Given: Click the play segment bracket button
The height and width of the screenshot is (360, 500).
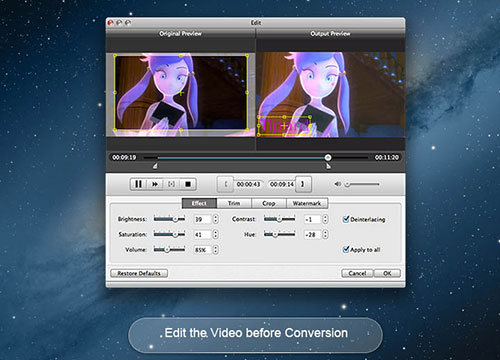Looking at the screenshot, I should point(171,184).
